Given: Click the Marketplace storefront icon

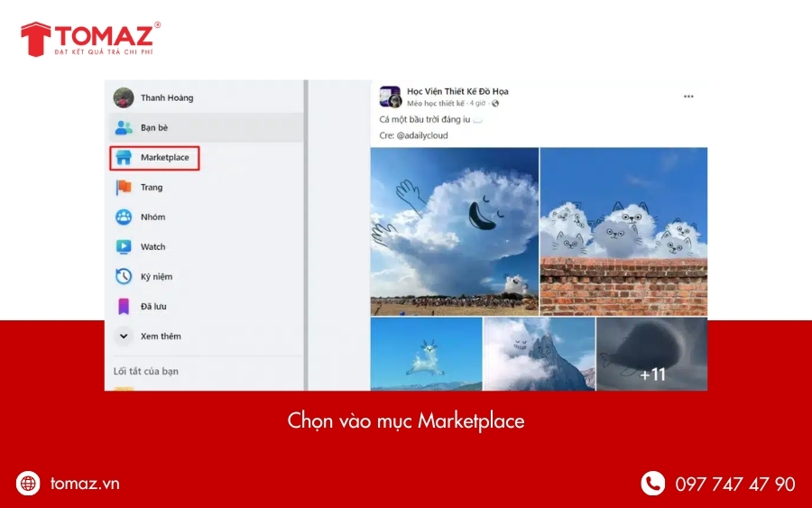Looking at the screenshot, I should 124,158.
